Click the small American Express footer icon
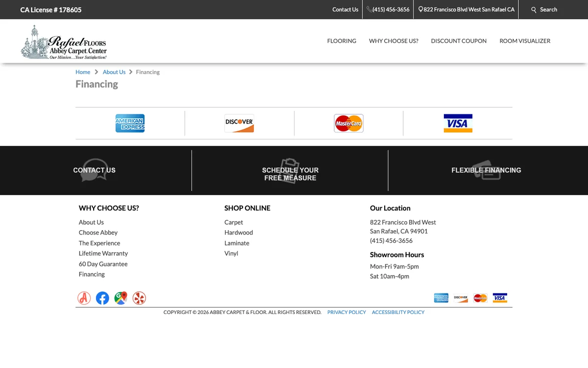Viewport: 588px width, 368px height. (441, 298)
